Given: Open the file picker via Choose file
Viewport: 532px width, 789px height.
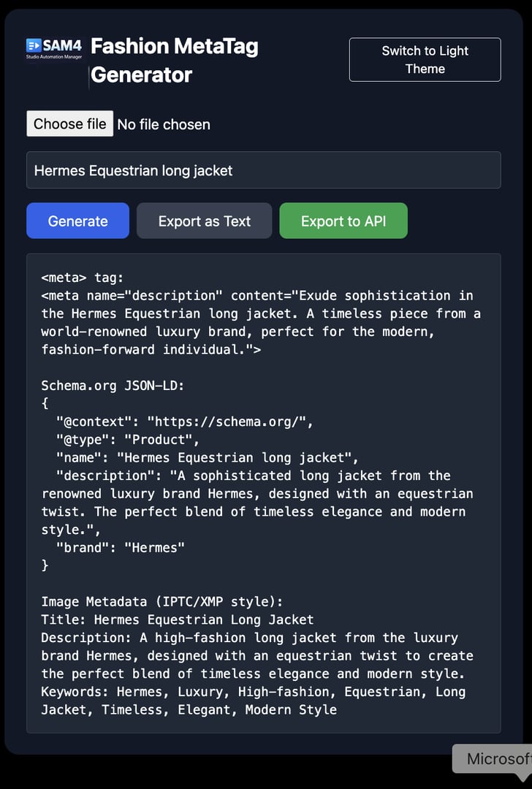Looking at the screenshot, I should click(x=69, y=123).
